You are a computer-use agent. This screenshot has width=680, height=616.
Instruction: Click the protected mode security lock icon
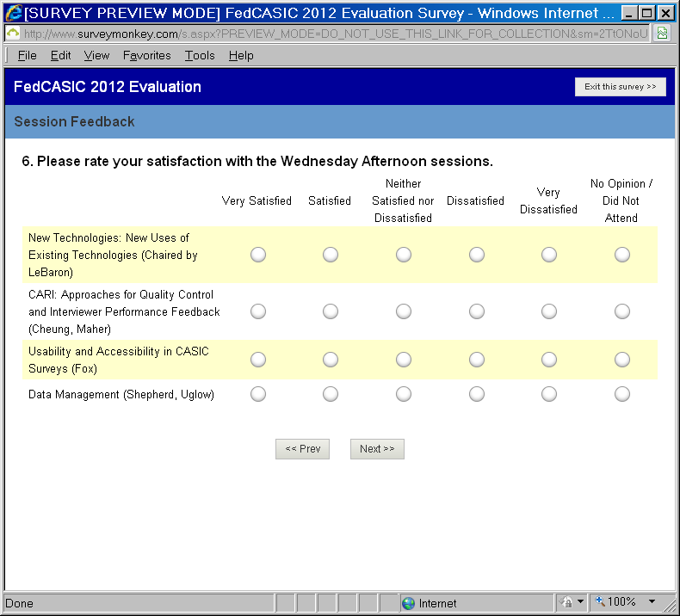tap(567, 602)
